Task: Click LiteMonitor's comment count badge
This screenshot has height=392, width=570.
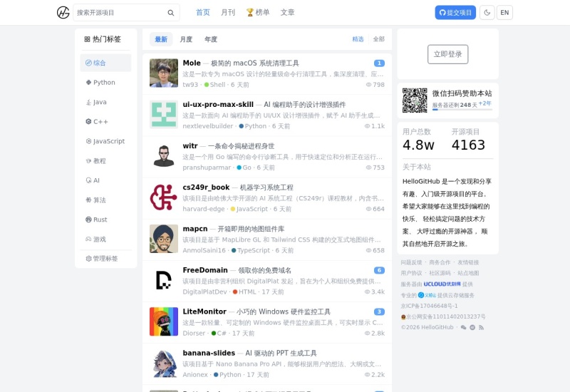Action: (379, 312)
